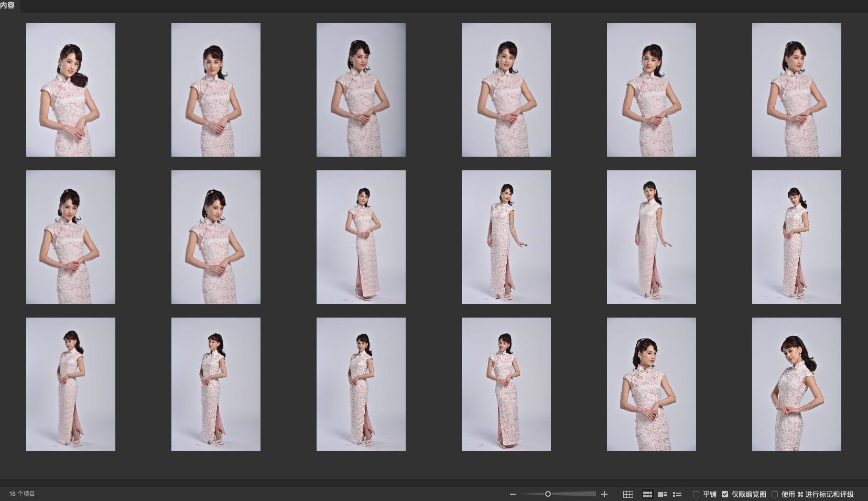Uncheck the 仅限缩览图 checkbox
The width and height of the screenshot is (868, 501).
[725, 494]
